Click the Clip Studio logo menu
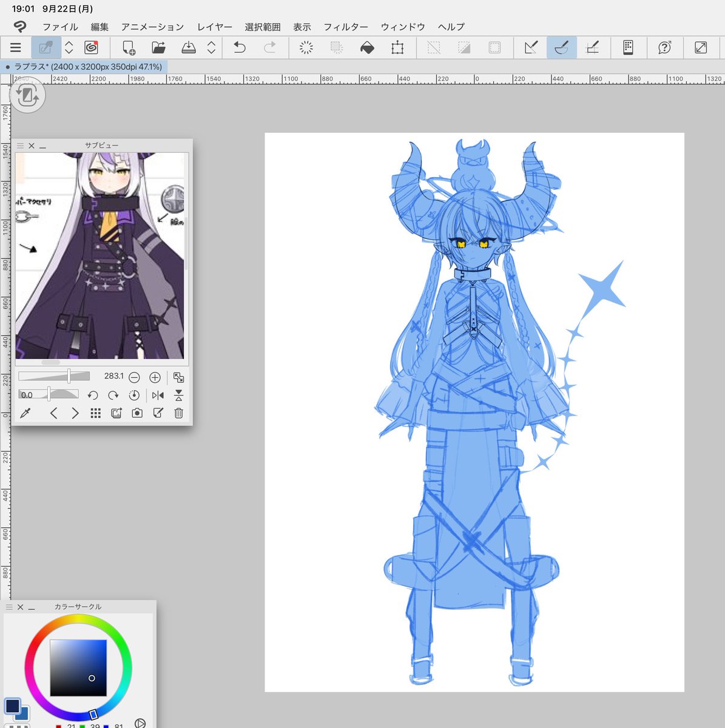 coord(21,27)
